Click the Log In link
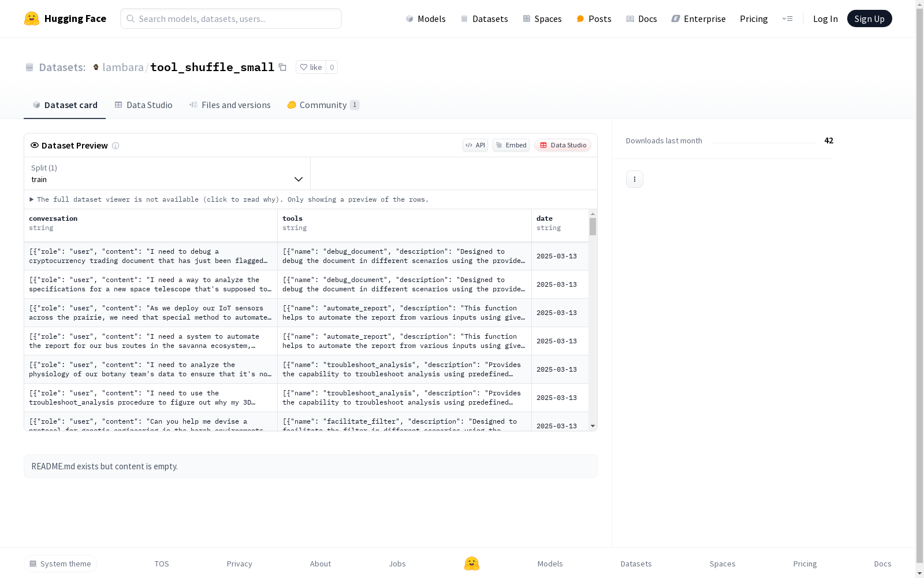The image size is (924, 578). point(825,18)
